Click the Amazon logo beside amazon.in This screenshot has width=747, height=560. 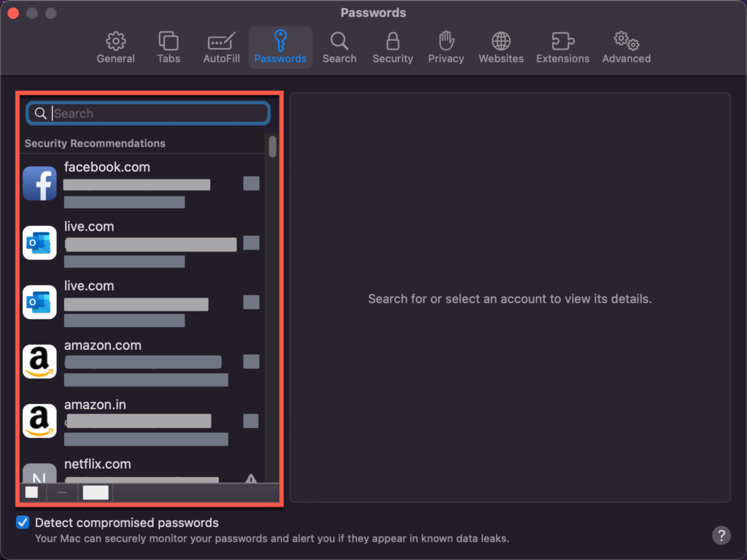coord(39,421)
